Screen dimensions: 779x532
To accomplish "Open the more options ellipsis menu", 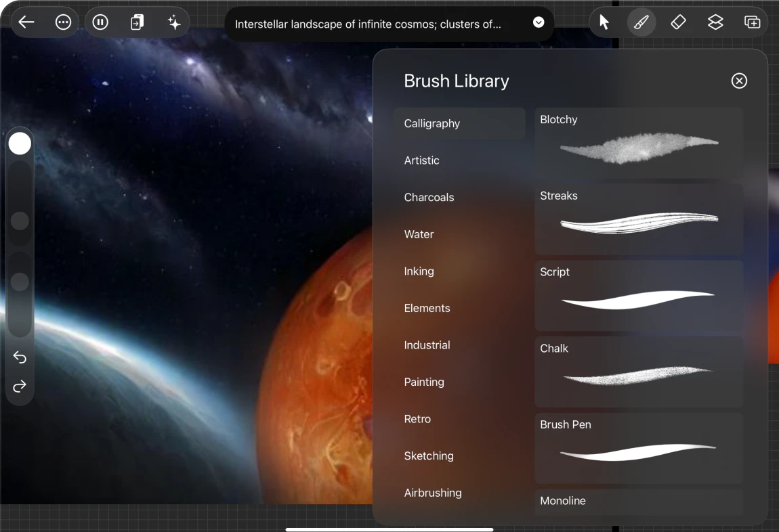I will (63, 22).
